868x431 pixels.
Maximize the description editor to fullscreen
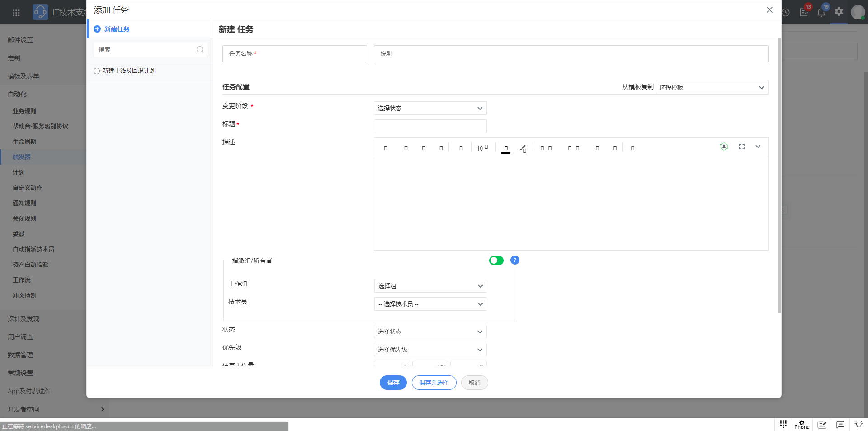coord(742,147)
